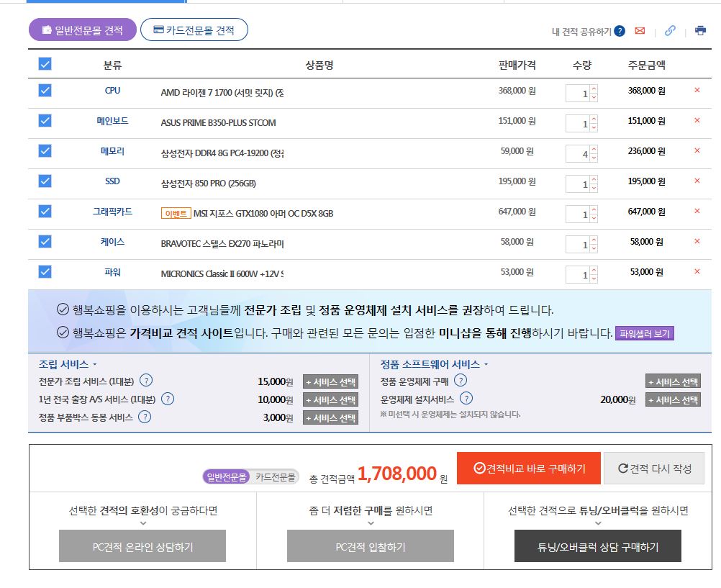Increase the CPU quantity stepper
721x588 pixels.
pos(594,89)
